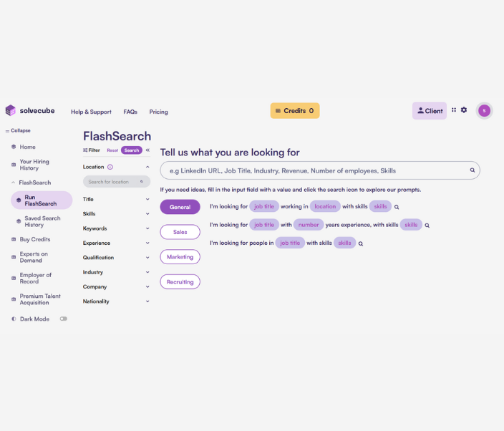Collapse filter panel with double-chevron icon
This screenshot has width=504, height=431.
click(147, 150)
